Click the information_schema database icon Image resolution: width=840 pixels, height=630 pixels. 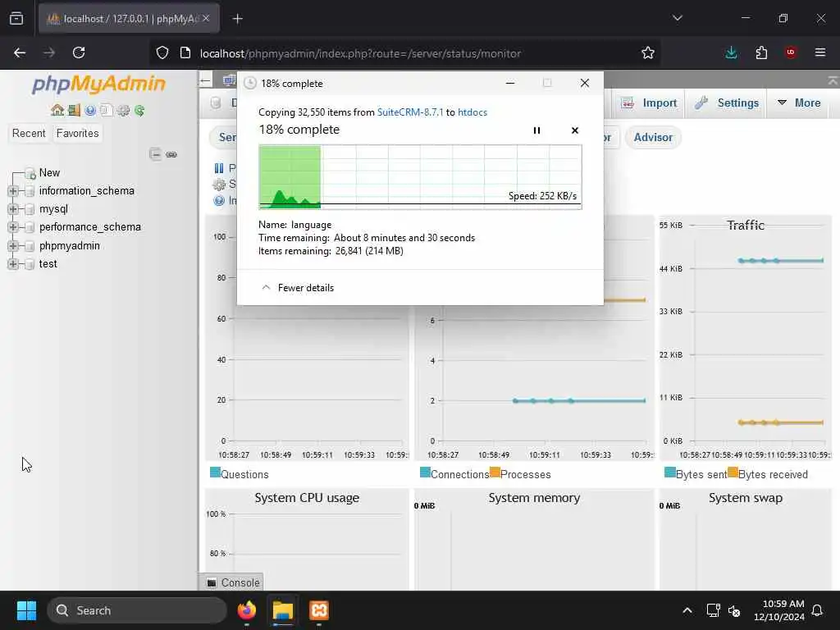coord(30,191)
